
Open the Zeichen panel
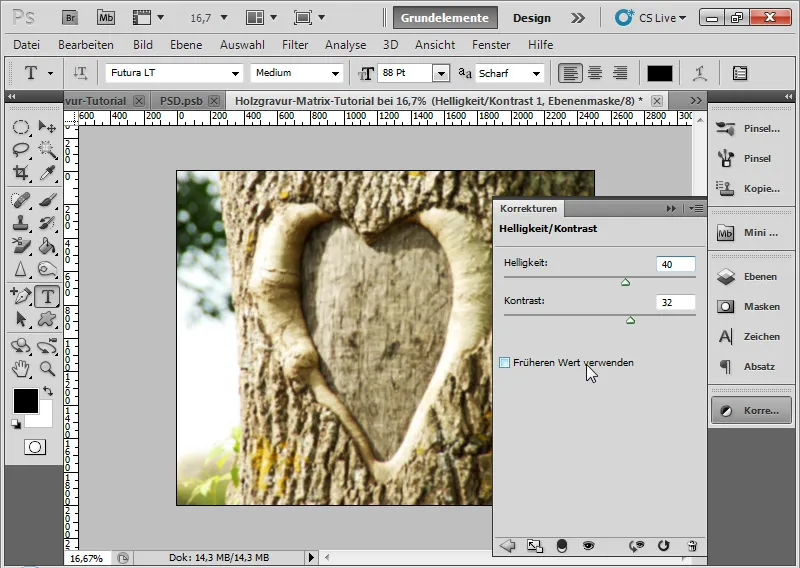[x=751, y=337]
